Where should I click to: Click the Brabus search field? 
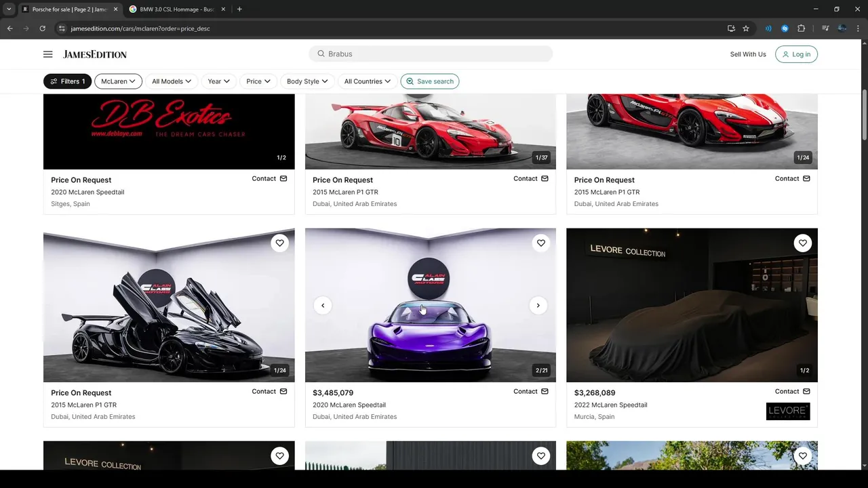[x=431, y=54]
